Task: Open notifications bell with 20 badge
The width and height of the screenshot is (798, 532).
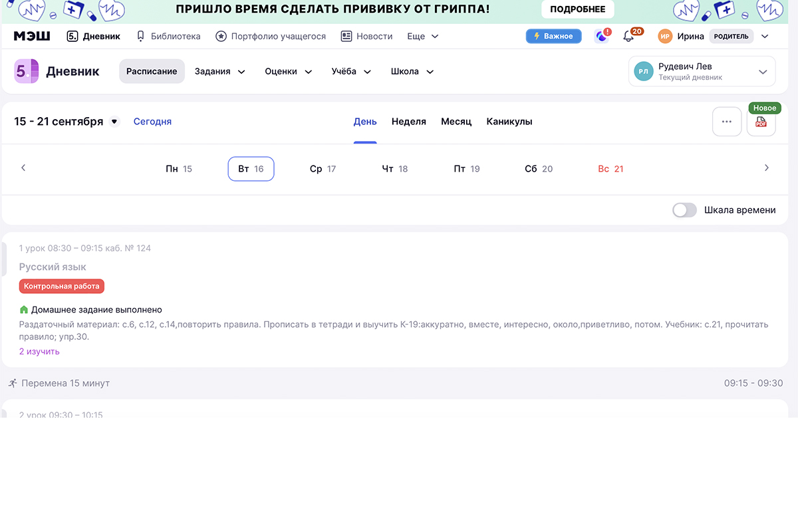Action: click(x=628, y=36)
